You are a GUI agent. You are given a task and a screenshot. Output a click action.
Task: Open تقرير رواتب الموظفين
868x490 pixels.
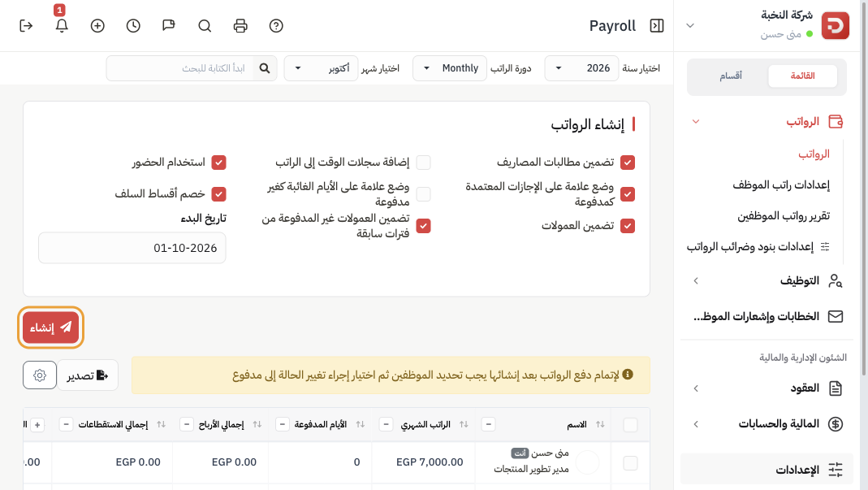pyautogui.click(x=784, y=216)
